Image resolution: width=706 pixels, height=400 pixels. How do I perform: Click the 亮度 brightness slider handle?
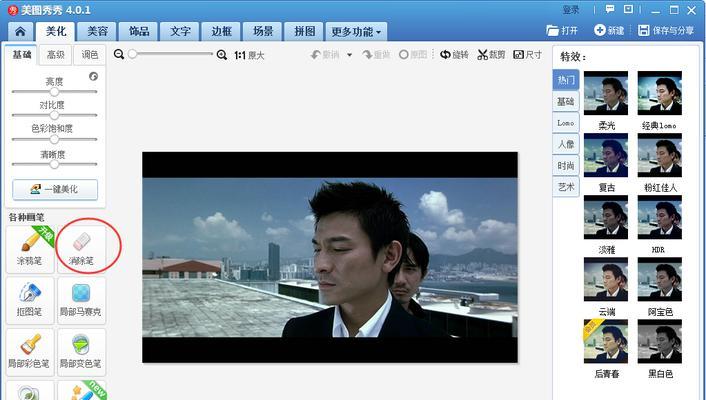[x=54, y=91]
